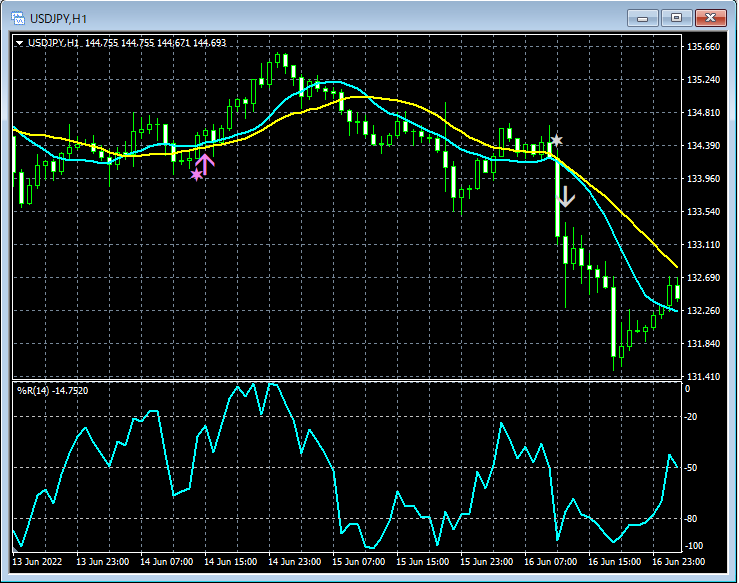This screenshot has width=739, height=583.
Task: Click the 133.110 price scale label
Action: tap(704, 245)
